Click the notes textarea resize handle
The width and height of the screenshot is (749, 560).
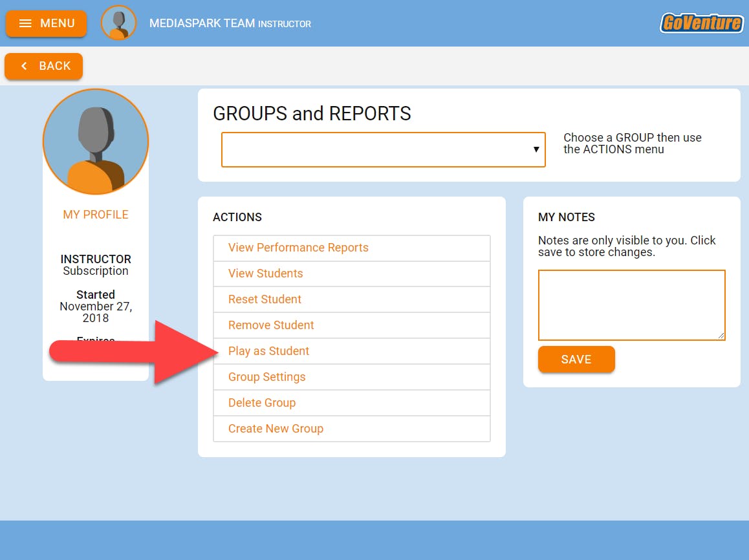coord(721,336)
